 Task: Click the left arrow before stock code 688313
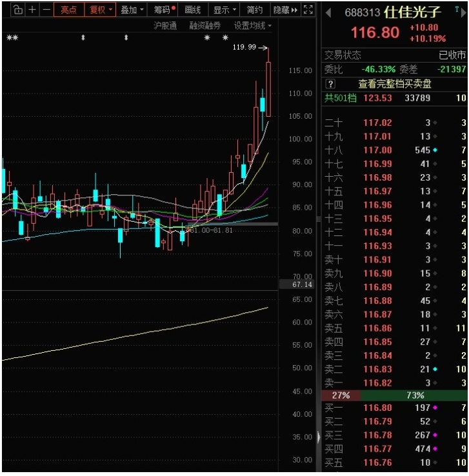328,12
